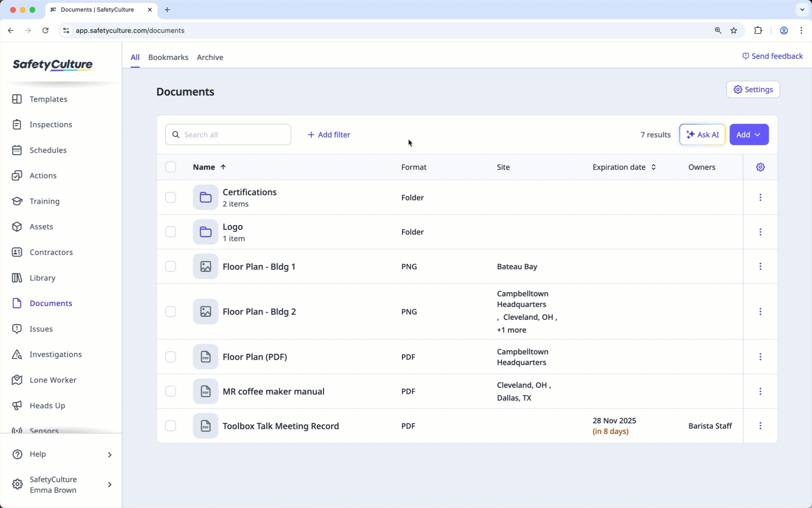Select all documents checkbox in header
Image resolution: width=812 pixels, height=508 pixels.
pyautogui.click(x=171, y=167)
